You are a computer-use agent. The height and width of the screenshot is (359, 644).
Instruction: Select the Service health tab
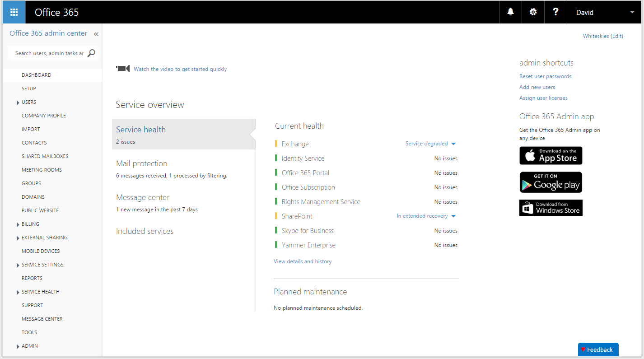click(183, 134)
